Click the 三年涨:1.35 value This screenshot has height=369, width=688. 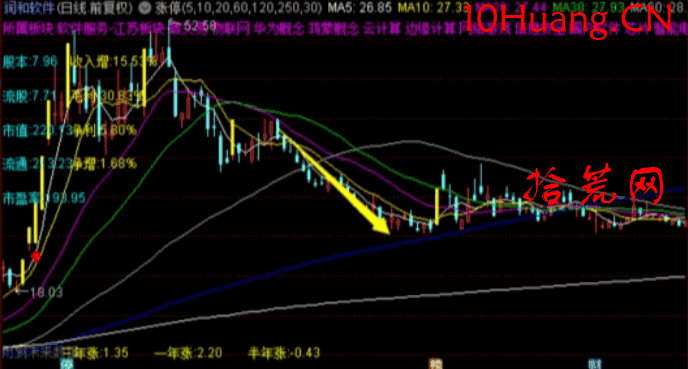tap(95, 353)
